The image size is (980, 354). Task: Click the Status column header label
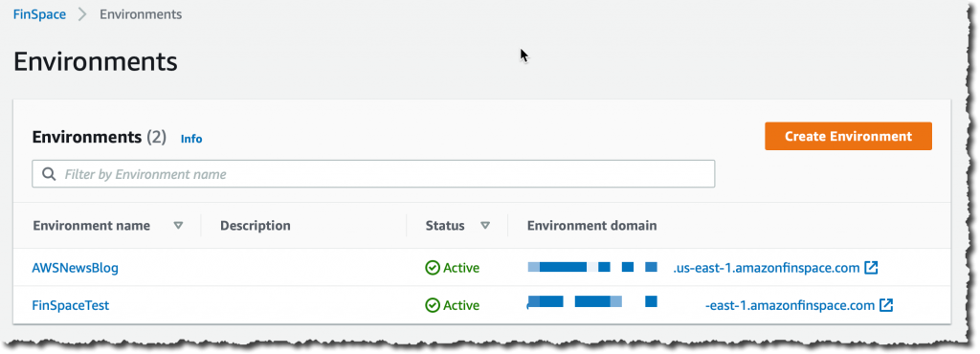[445, 226]
